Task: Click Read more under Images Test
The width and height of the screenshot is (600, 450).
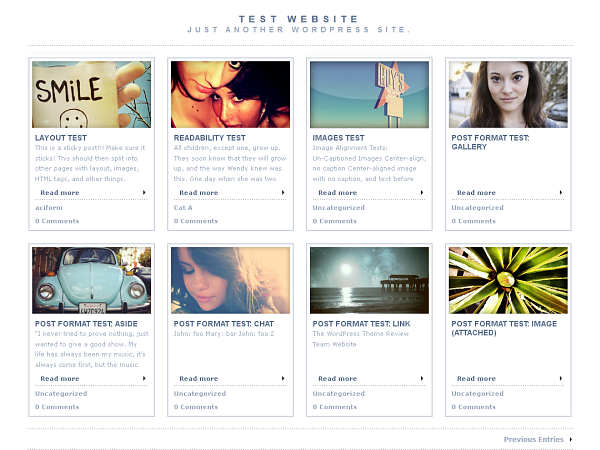Action: (338, 193)
